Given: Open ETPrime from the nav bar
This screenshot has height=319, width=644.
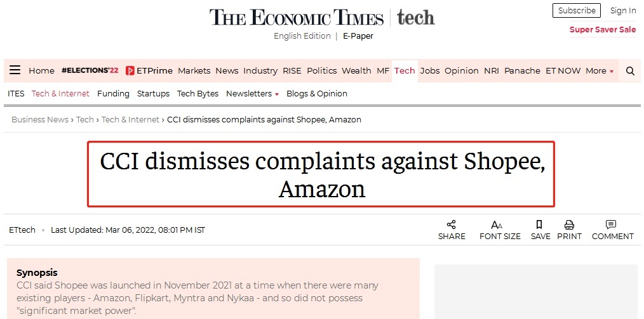Looking at the screenshot, I should click(x=149, y=71).
